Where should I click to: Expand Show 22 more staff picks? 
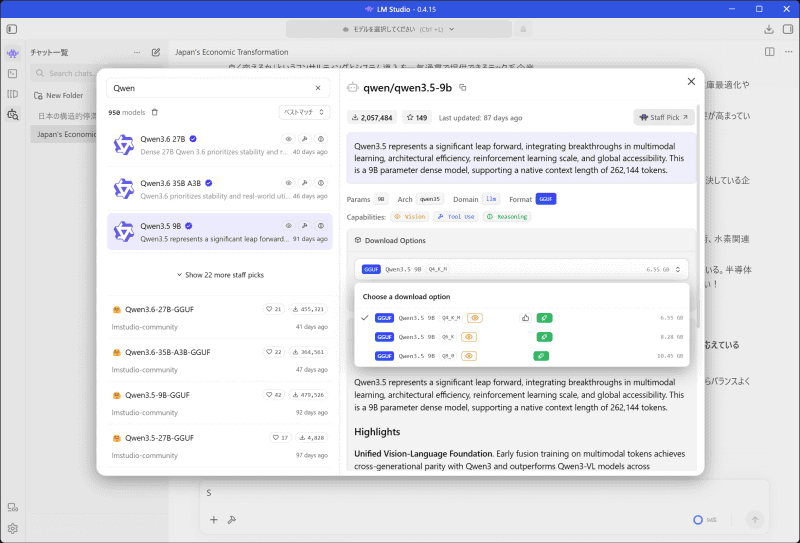point(220,275)
